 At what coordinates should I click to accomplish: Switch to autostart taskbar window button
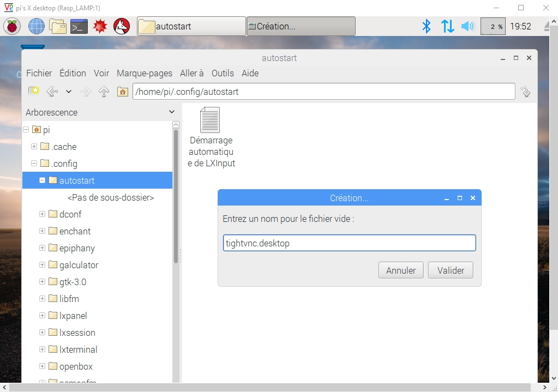(x=191, y=26)
